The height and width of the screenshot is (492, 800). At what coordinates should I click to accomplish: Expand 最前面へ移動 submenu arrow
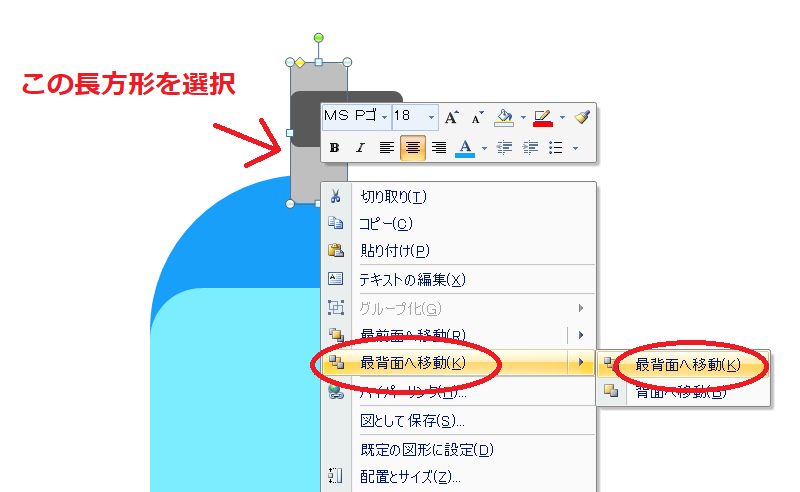tap(581, 335)
